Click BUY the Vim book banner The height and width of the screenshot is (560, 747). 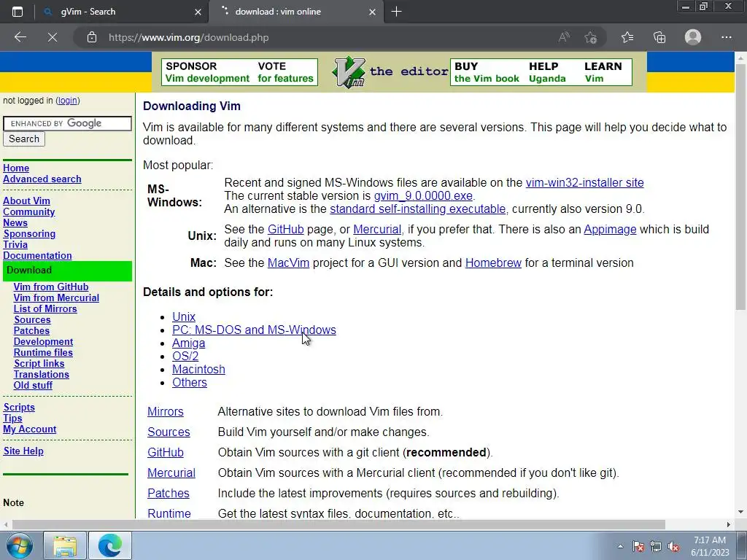click(487, 72)
